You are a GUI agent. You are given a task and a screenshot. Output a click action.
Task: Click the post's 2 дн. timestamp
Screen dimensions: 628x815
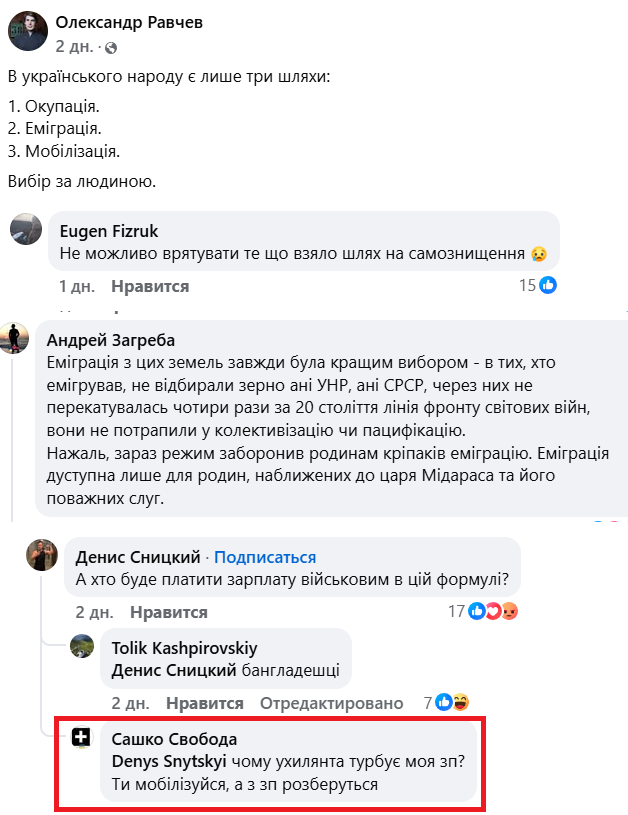75,47
